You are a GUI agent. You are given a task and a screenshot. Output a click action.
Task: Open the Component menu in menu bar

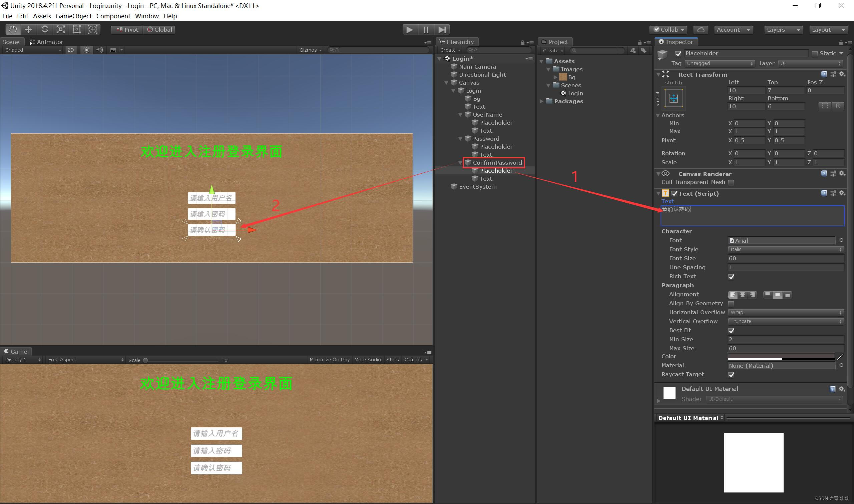pos(110,16)
